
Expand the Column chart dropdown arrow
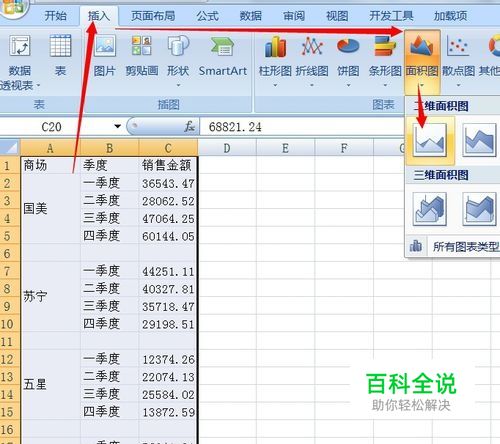[x=275, y=85]
